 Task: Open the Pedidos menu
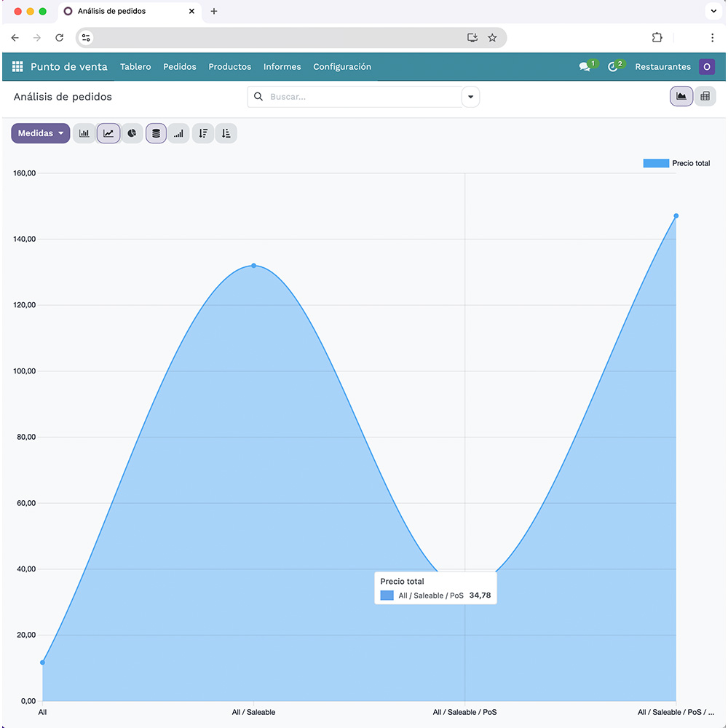[179, 66]
